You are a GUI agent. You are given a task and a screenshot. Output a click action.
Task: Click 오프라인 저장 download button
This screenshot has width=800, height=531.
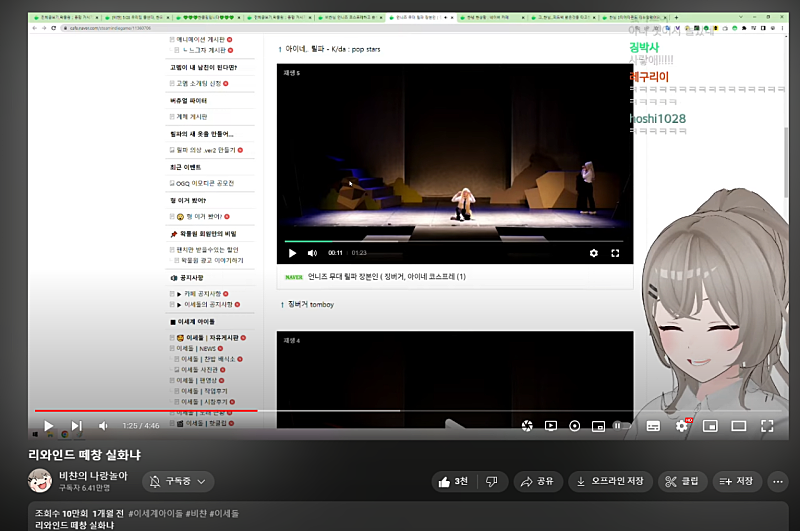(610, 481)
